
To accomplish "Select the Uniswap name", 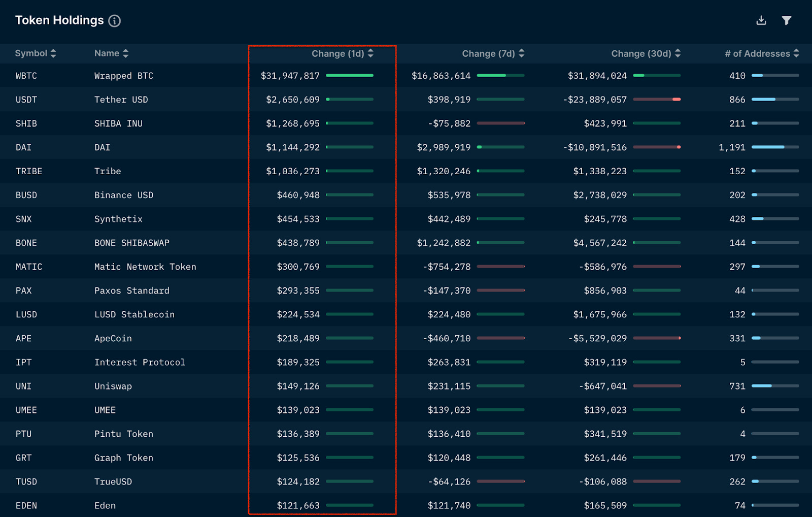I will (x=113, y=386).
